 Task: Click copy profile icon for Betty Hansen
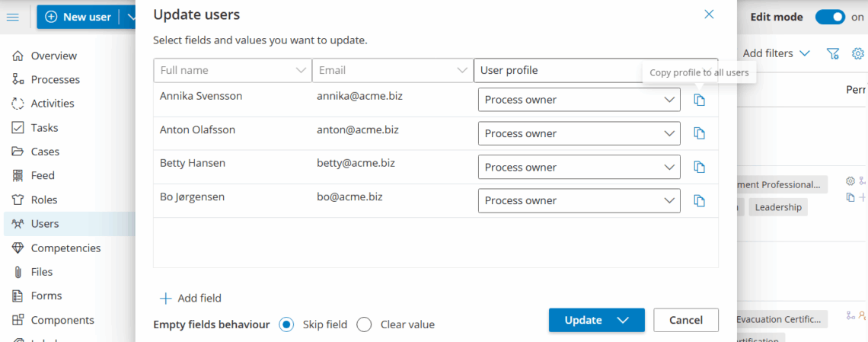click(x=699, y=167)
